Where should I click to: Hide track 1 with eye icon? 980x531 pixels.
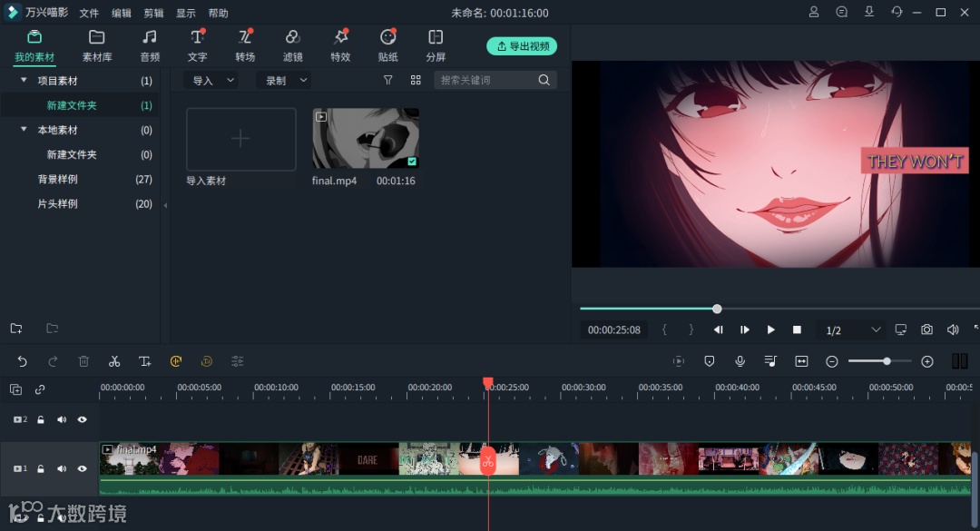82,468
